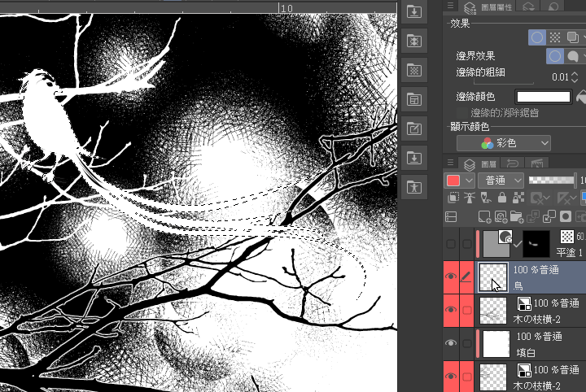Toggle the second checkbox on 平塗 1 layer
Screen dimensions: 586x392
(x=467, y=244)
